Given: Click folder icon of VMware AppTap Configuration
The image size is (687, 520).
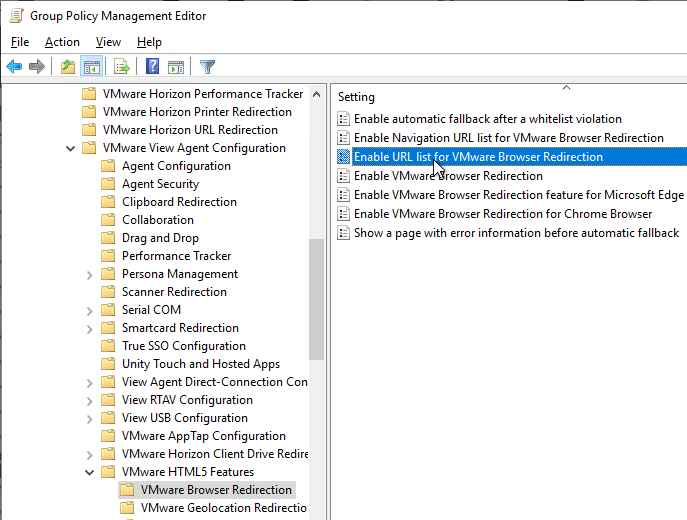Looking at the screenshot, I should click(108, 435).
